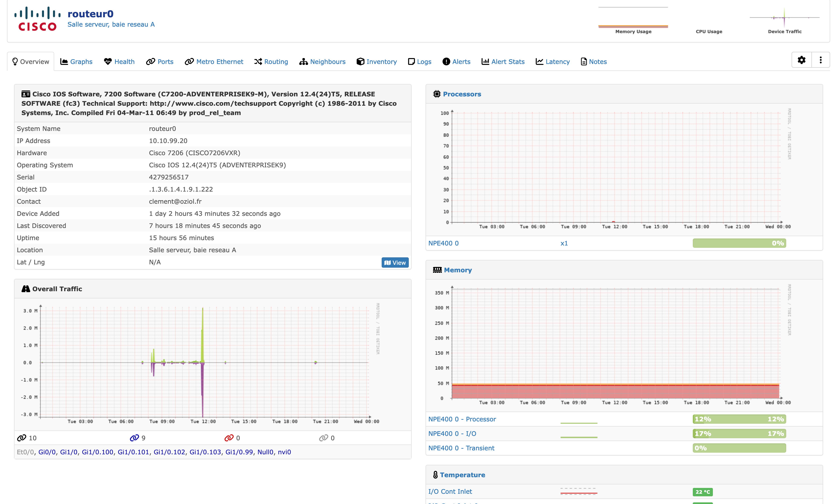Click the NPE400 0 - I/O 17% bar
Screen dimensions: 832x504
pos(739,434)
